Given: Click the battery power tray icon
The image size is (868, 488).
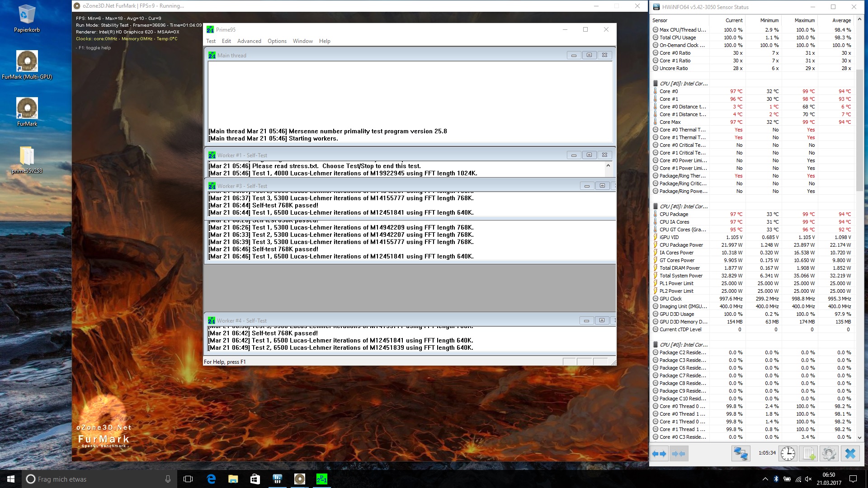Looking at the screenshot, I should tap(787, 479).
